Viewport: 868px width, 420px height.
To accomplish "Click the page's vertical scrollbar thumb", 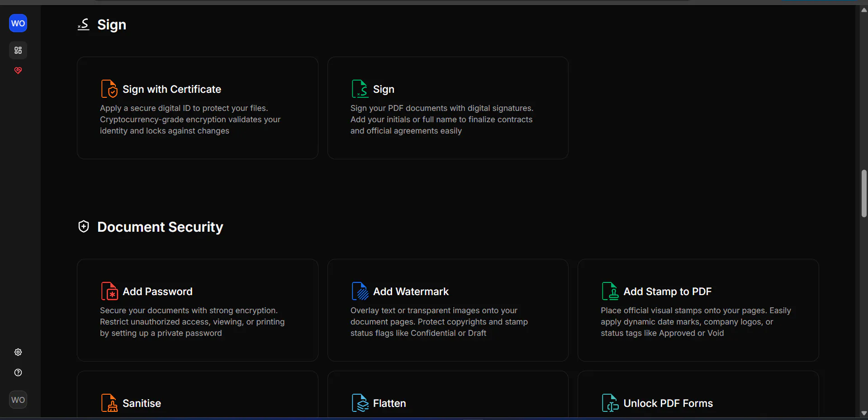I will coord(864,194).
